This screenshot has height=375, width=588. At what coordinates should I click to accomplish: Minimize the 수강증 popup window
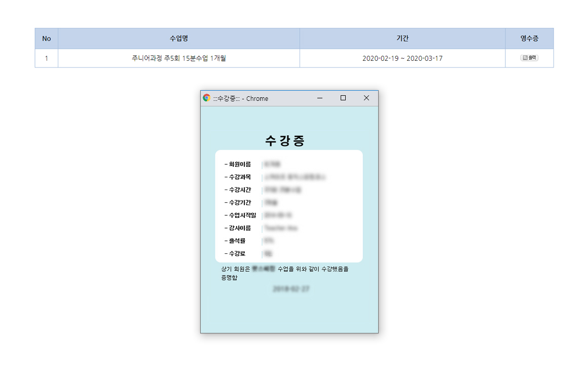320,98
